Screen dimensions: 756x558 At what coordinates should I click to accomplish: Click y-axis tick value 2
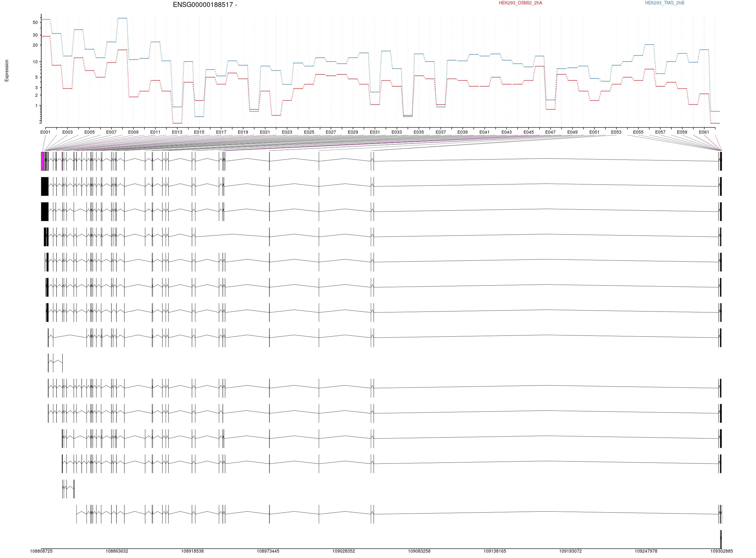[x=37, y=95]
